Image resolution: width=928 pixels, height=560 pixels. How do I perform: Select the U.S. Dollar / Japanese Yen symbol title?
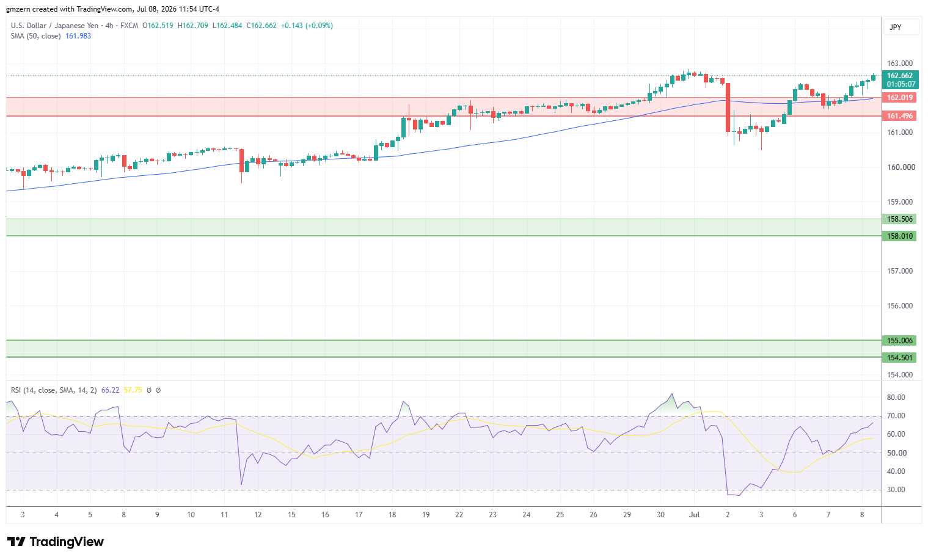tap(54, 26)
